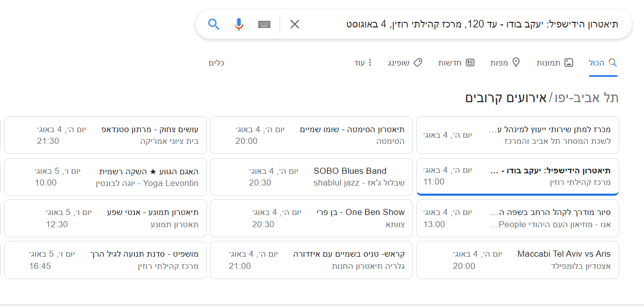The height and width of the screenshot is (307, 644).
Task: Open the Maccabi Tel Aviv vs Aris event
Action: pyautogui.click(x=517, y=260)
